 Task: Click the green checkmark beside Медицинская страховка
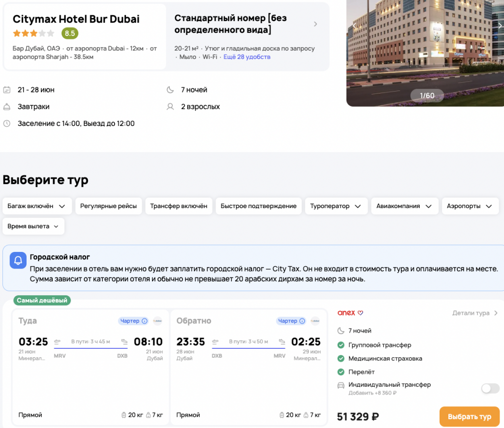341,359
